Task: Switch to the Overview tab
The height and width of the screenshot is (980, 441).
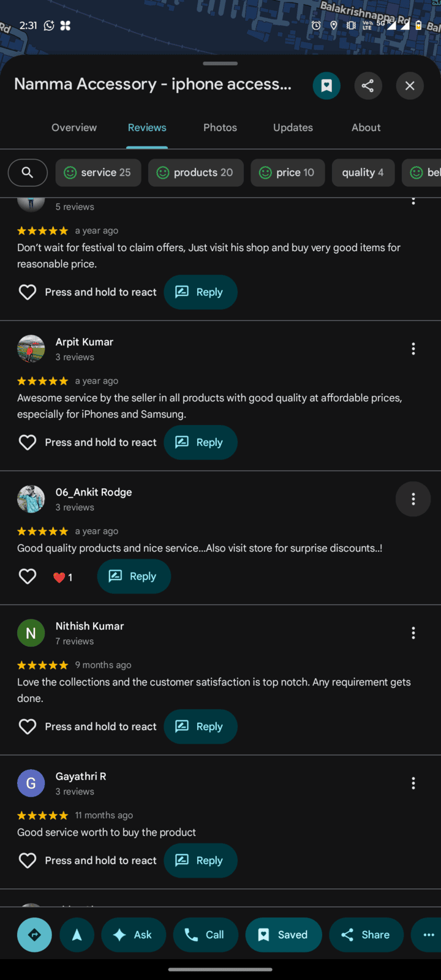Action: point(74,127)
